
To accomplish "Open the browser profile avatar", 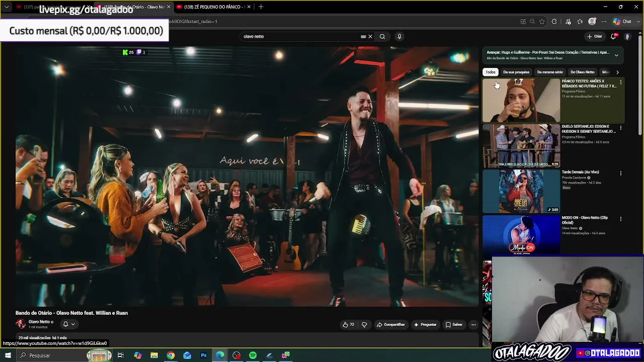I will click(x=592, y=22).
